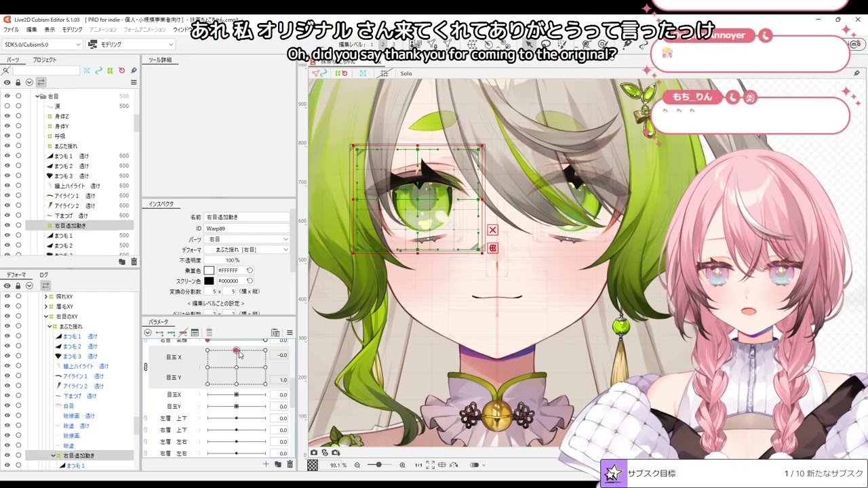Image resolution: width=868 pixels, height=488 pixels.
Task: Hide the 身体Z part
Action: click(7, 116)
